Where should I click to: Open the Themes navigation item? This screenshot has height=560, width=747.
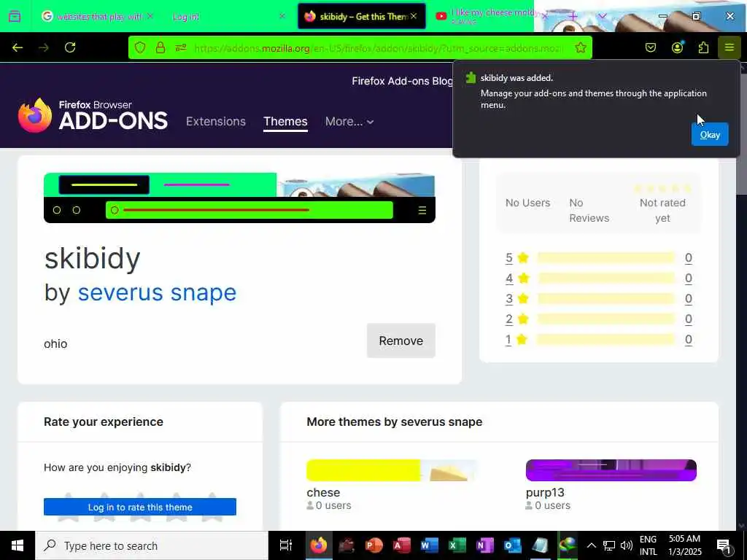(285, 122)
